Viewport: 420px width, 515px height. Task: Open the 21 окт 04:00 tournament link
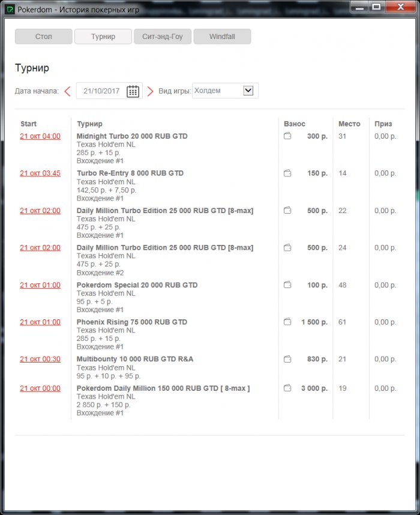pos(40,136)
